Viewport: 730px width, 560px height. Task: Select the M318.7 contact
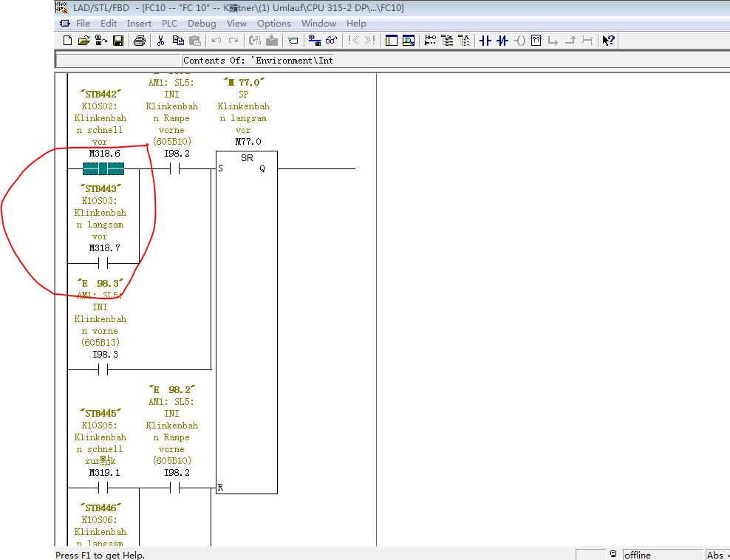pyautogui.click(x=103, y=263)
